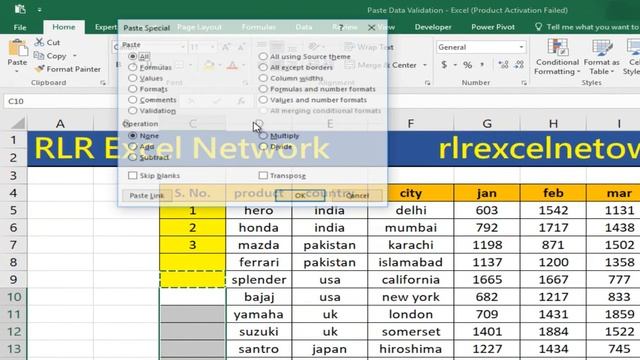The height and width of the screenshot is (360, 640).
Task: Activate the Format Painter brush
Action: [x=39, y=69]
